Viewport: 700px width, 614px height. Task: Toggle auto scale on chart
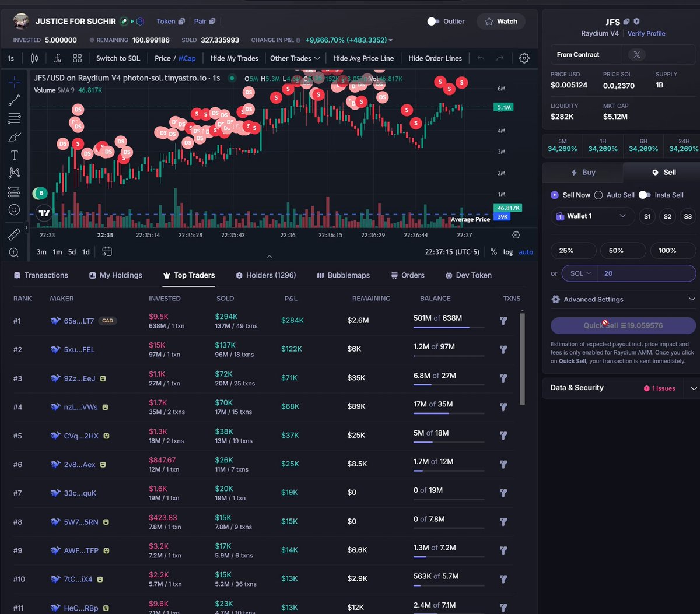(526, 252)
